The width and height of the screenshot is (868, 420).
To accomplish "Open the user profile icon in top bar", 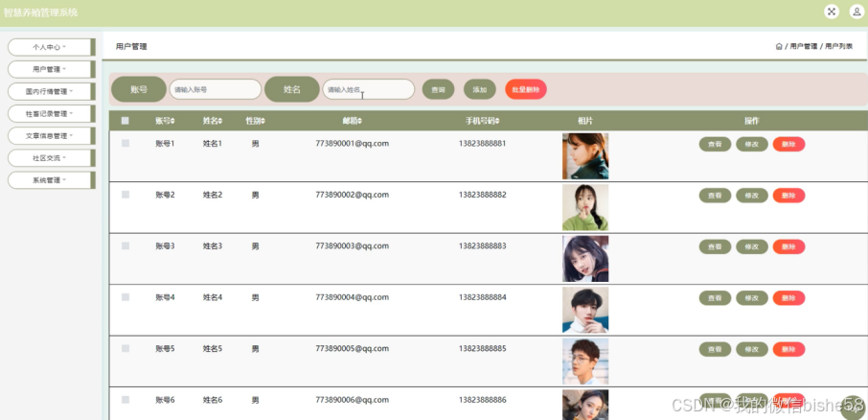I will tap(857, 12).
